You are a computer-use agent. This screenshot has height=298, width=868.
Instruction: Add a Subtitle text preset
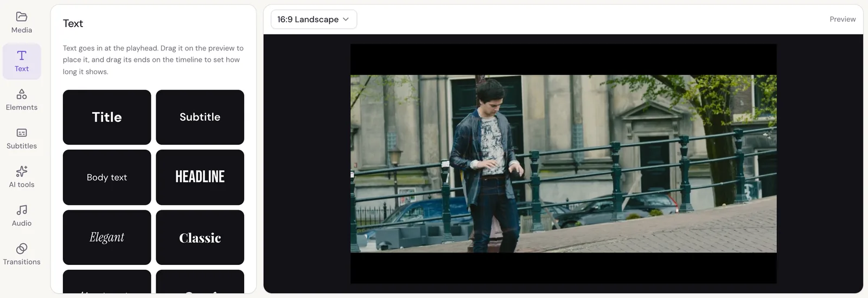pyautogui.click(x=200, y=117)
